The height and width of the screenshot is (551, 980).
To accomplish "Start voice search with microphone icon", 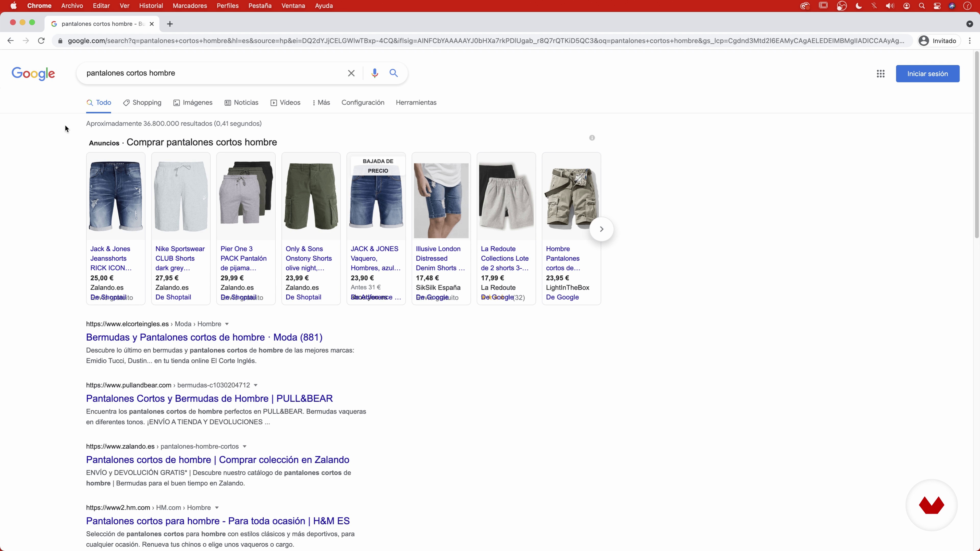I will [x=375, y=73].
